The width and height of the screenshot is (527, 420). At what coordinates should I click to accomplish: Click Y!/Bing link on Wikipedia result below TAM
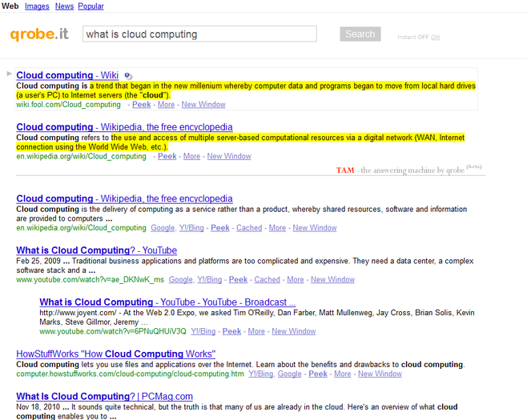click(191, 228)
